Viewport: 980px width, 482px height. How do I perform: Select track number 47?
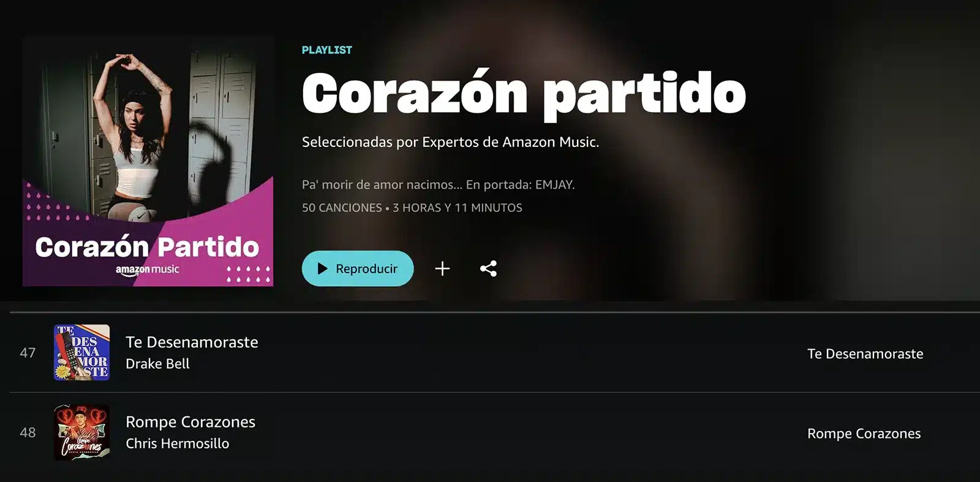pos(28,353)
